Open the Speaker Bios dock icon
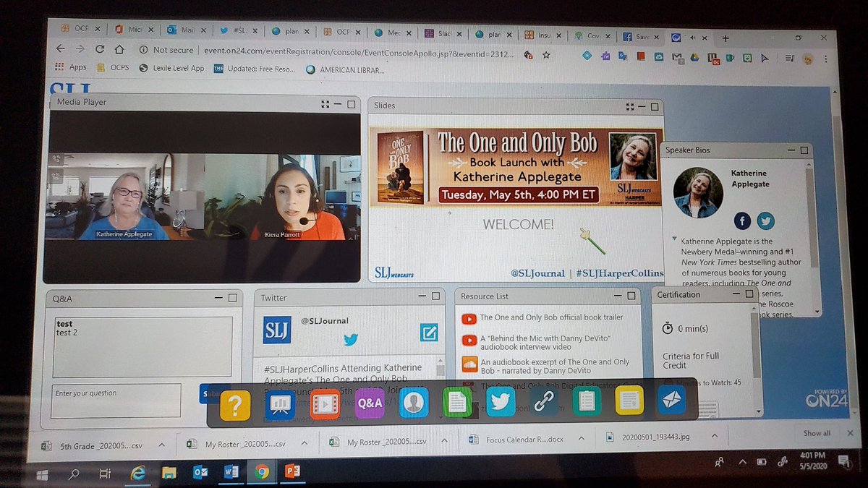The image size is (868, 488). click(414, 403)
